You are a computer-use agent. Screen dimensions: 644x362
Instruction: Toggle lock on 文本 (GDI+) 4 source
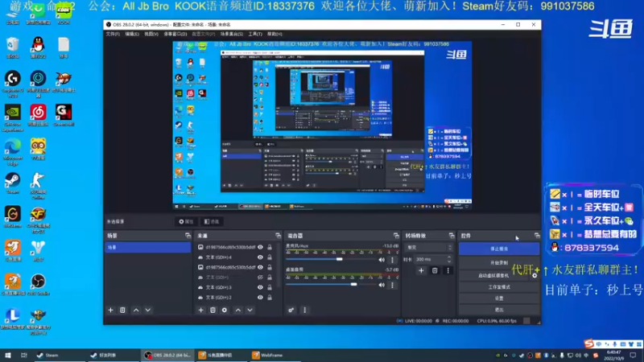click(x=270, y=257)
